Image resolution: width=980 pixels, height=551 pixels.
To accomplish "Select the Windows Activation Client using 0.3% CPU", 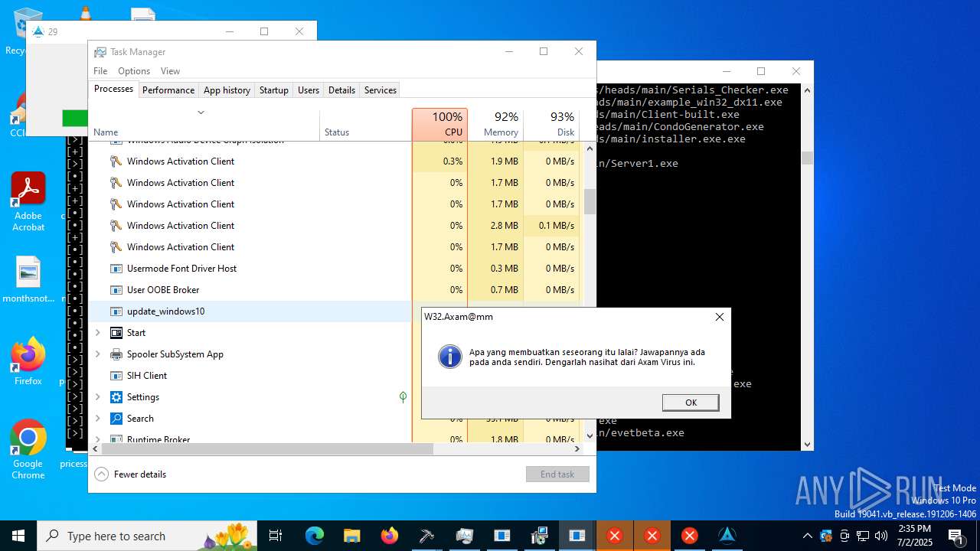I will [335, 161].
